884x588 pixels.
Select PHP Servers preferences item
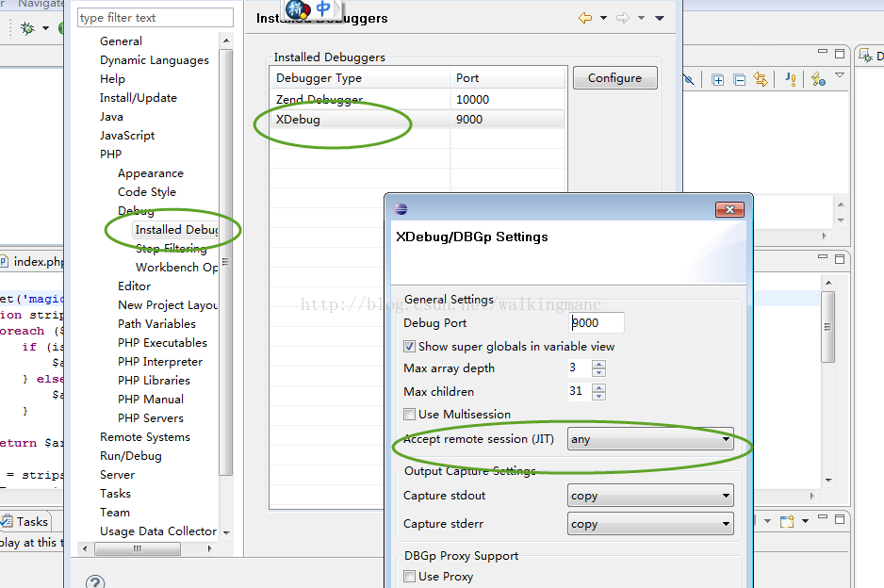pos(151,418)
